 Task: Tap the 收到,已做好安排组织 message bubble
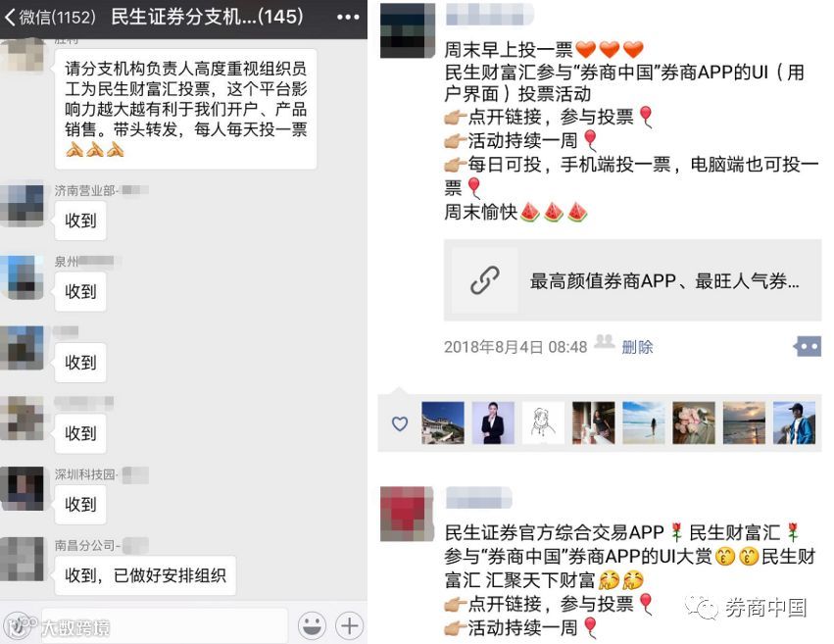pyautogui.click(x=145, y=575)
